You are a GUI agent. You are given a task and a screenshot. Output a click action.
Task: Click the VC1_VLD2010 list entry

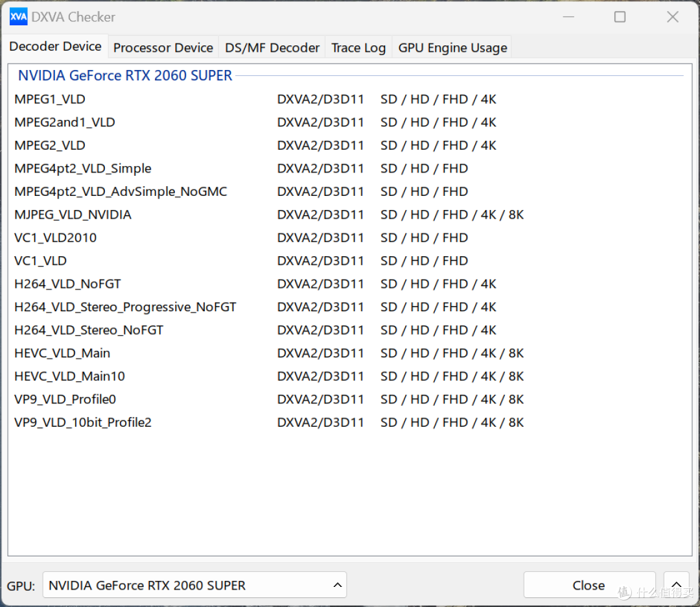[x=56, y=237]
